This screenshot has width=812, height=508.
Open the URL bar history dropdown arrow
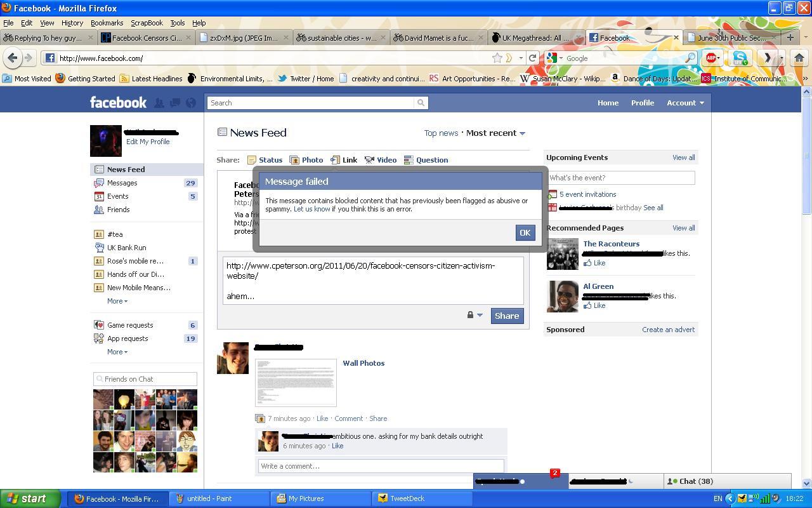tap(521, 58)
